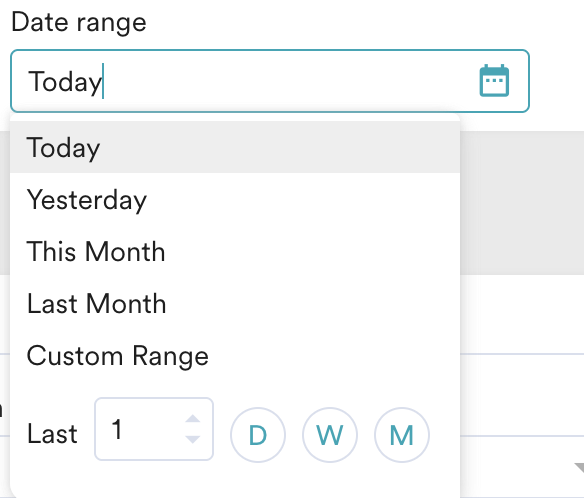This screenshot has width=584, height=498.
Task: Click the Last label beside number box
Action: pyautogui.click(x=52, y=434)
